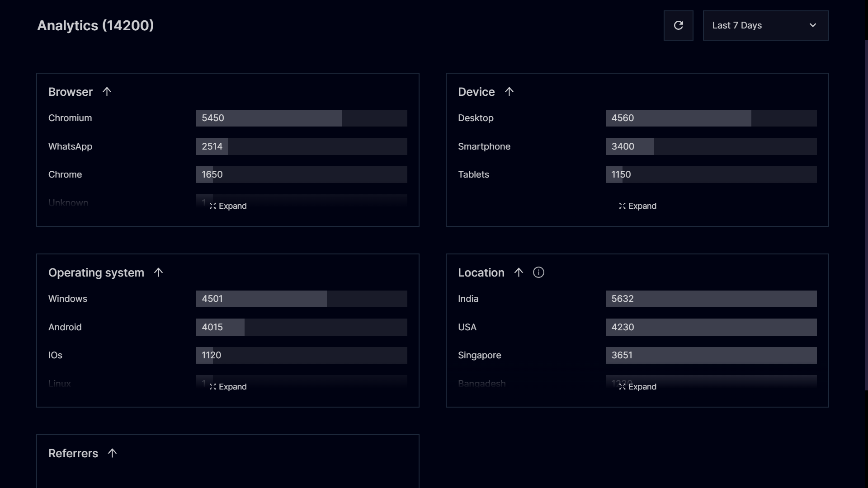The width and height of the screenshot is (868, 488).
Task: Click the Referrers panel heading
Action: coord(73,453)
